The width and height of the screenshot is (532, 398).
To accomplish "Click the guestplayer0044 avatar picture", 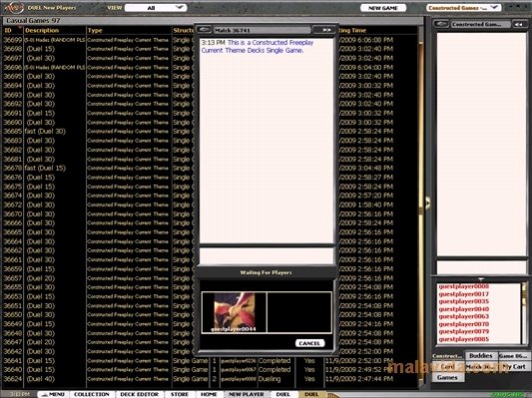I will coord(235,312).
